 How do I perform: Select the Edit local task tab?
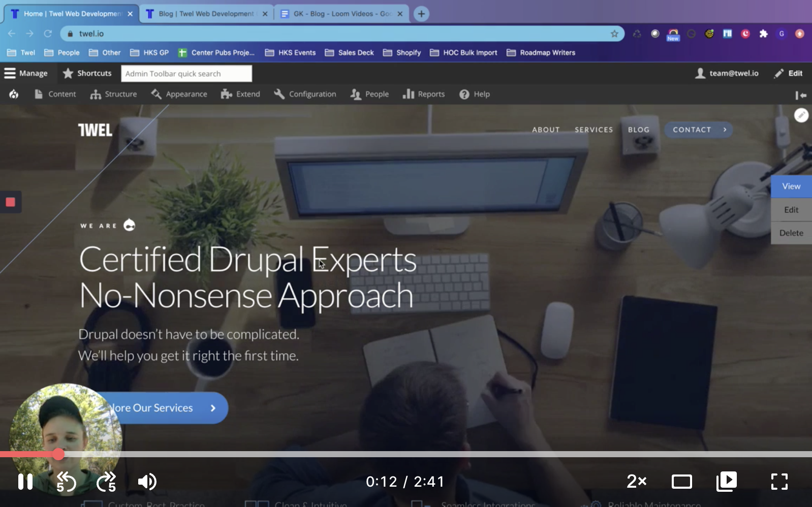point(791,210)
